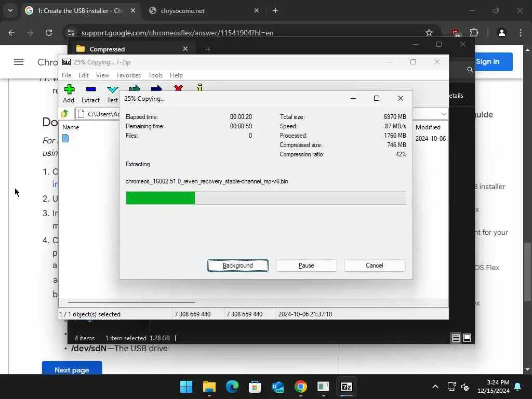Click Chrome tab search dropdown arrow
Screen dimensions: 532x399
[10, 10]
